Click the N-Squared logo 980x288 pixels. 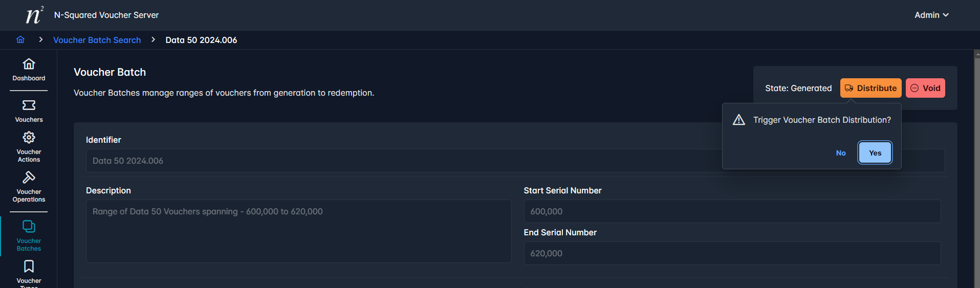coord(35,15)
